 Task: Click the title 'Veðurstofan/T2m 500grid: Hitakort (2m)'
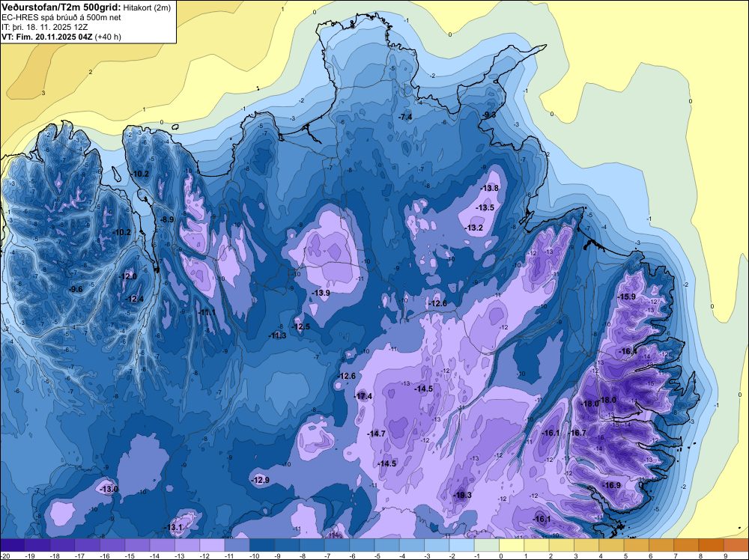coord(86,7)
